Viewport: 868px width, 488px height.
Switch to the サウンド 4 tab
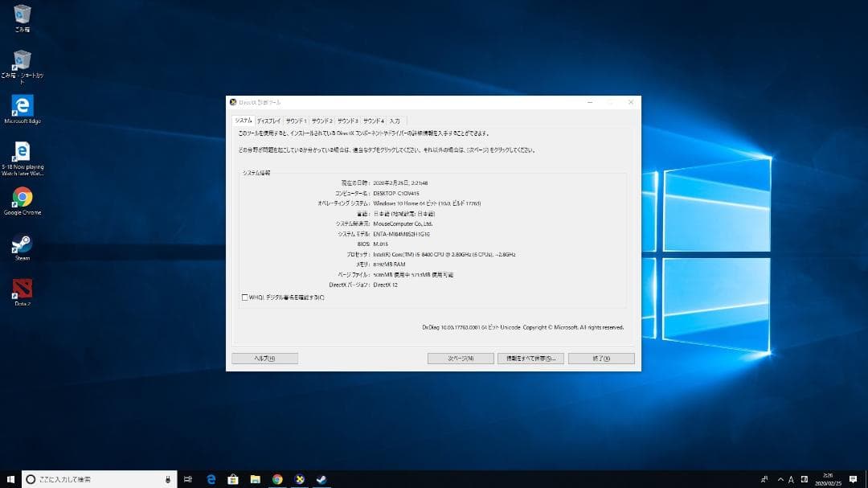click(373, 119)
